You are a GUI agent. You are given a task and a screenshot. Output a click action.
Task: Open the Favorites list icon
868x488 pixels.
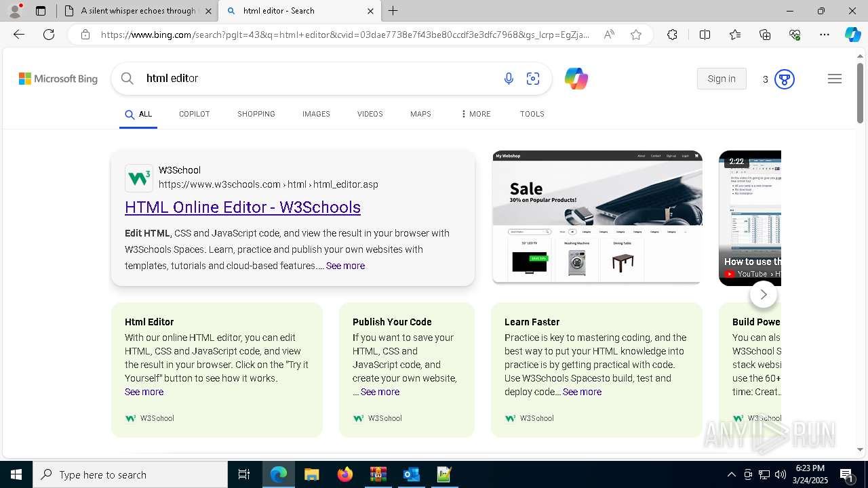[x=735, y=35]
